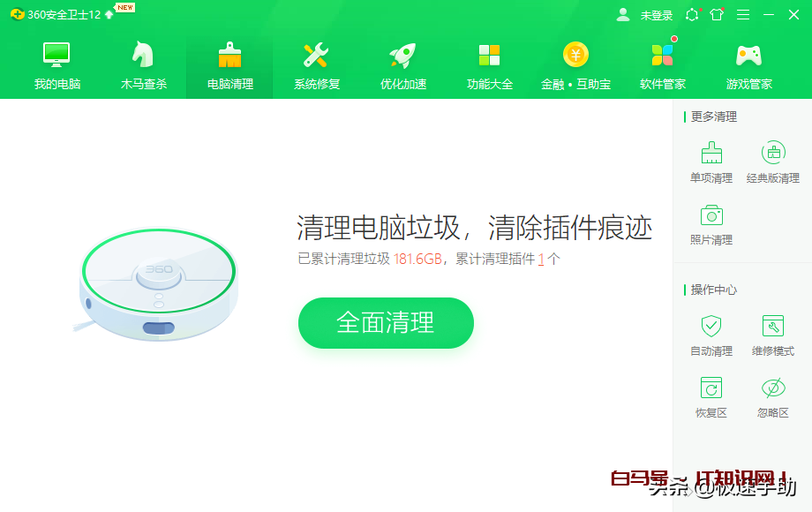Image resolution: width=812 pixels, height=512 pixels.
Task: Click the version upgrade arrow beside title
Action: tap(109, 14)
